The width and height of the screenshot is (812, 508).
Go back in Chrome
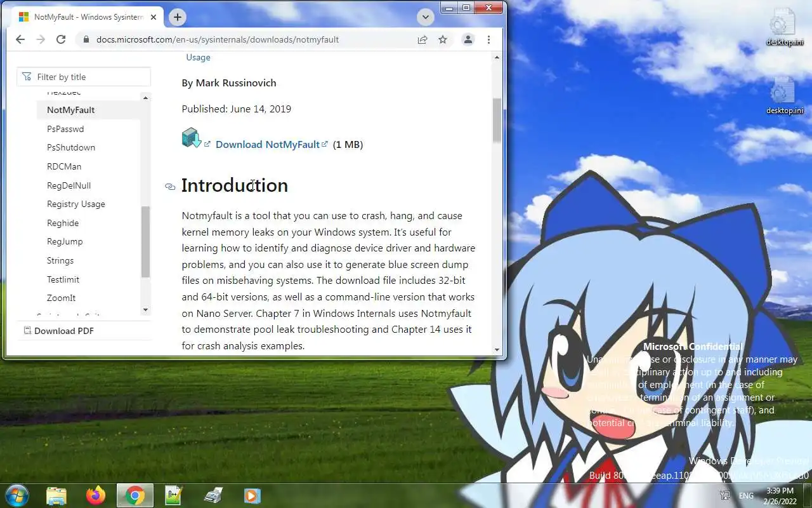(x=20, y=39)
